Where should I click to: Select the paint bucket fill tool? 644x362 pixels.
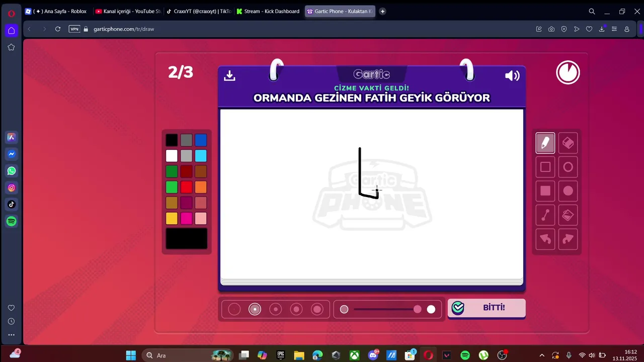(568, 215)
